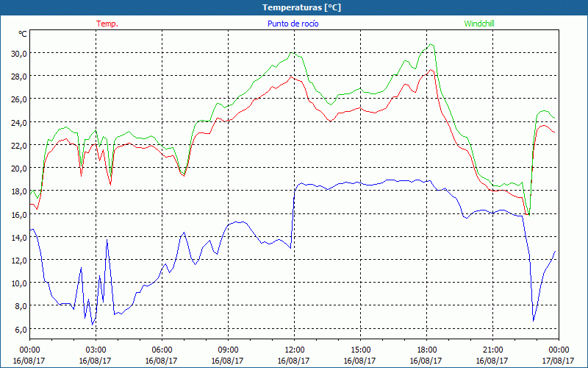Click the 16,0 y-axis value
588x368 pixels.
tap(19, 214)
